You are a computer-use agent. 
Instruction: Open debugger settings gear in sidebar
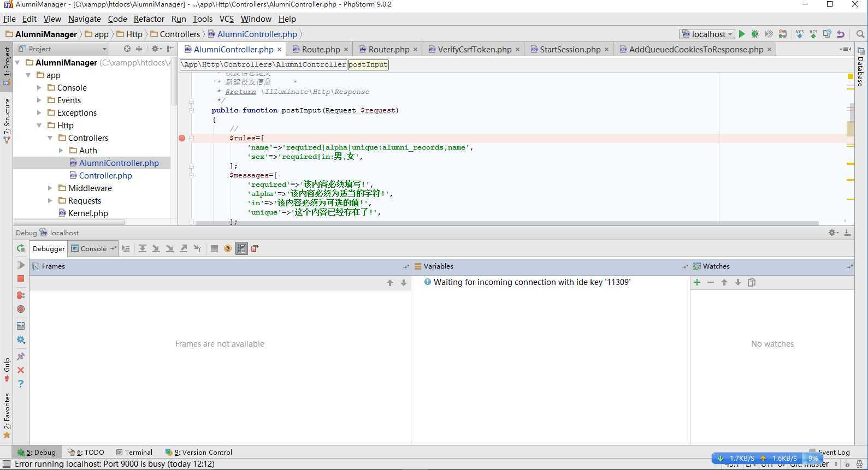click(21, 340)
